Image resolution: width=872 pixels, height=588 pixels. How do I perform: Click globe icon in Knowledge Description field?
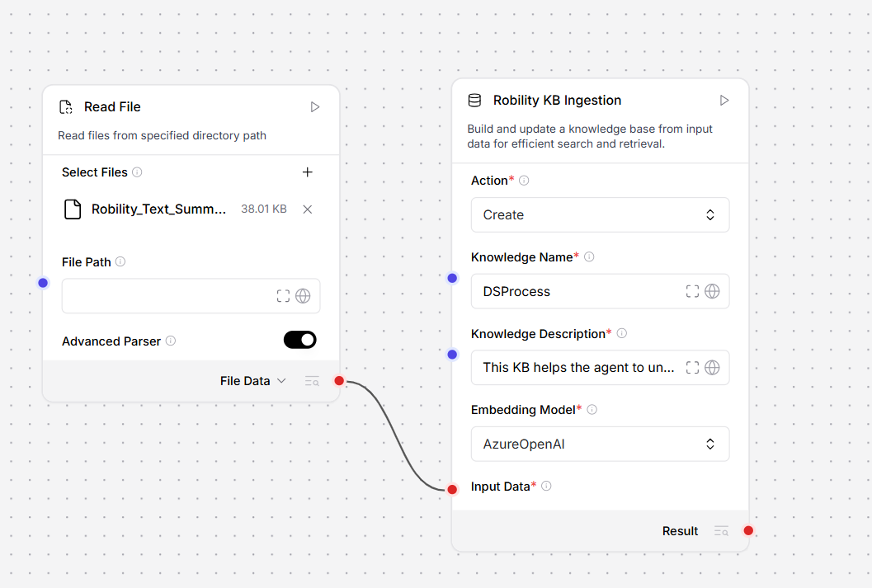712,368
